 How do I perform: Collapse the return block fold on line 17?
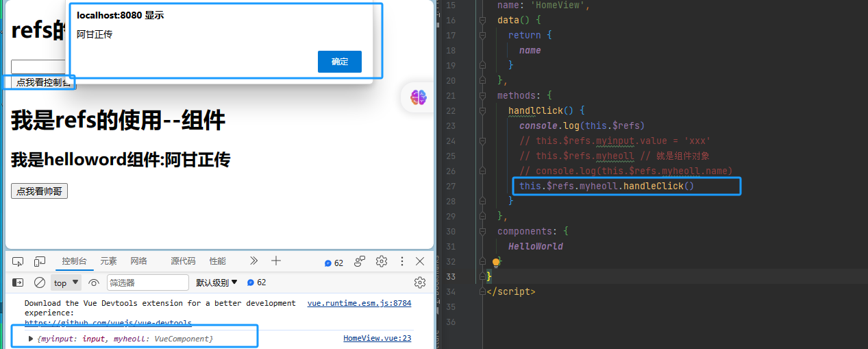[x=482, y=35]
